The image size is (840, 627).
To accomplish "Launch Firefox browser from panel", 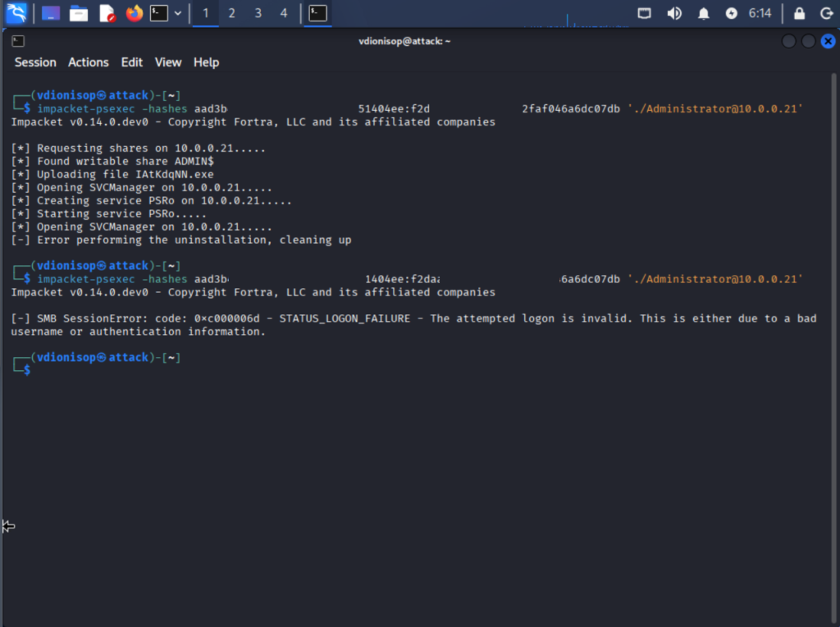I will point(135,13).
